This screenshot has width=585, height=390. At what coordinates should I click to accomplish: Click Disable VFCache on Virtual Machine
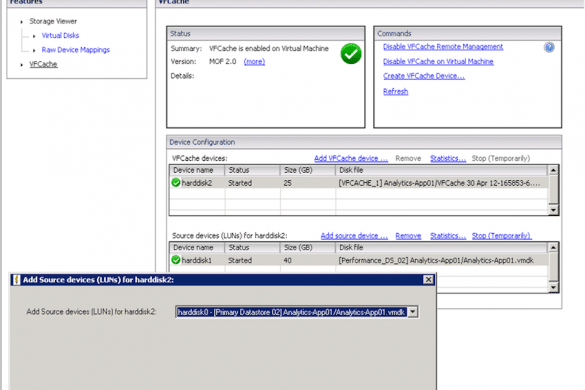438,62
